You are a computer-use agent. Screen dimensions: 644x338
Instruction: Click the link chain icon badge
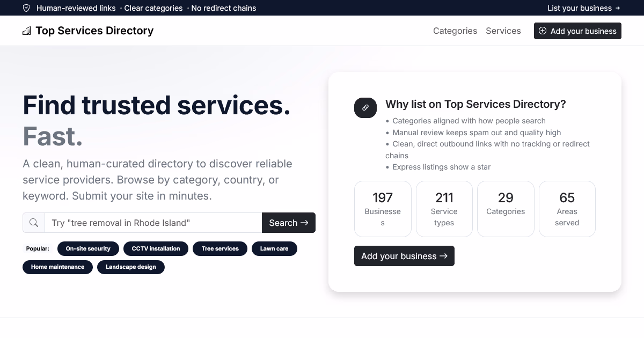[x=365, y=107]
